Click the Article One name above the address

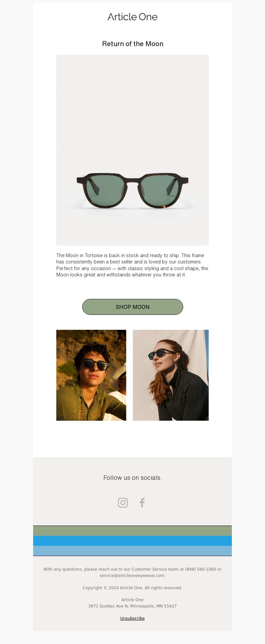tap(132, 600)
